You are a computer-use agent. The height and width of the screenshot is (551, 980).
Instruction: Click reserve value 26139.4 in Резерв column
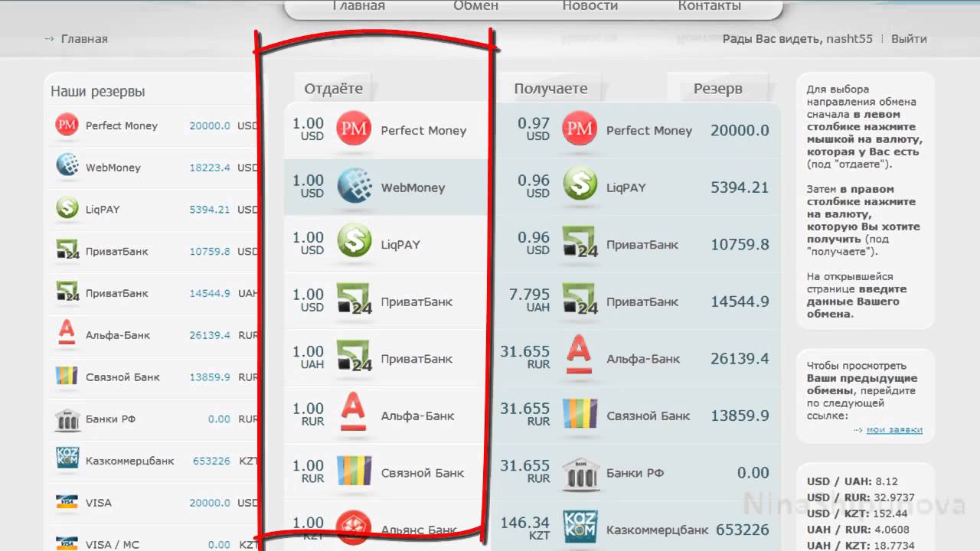click(740, 358)
